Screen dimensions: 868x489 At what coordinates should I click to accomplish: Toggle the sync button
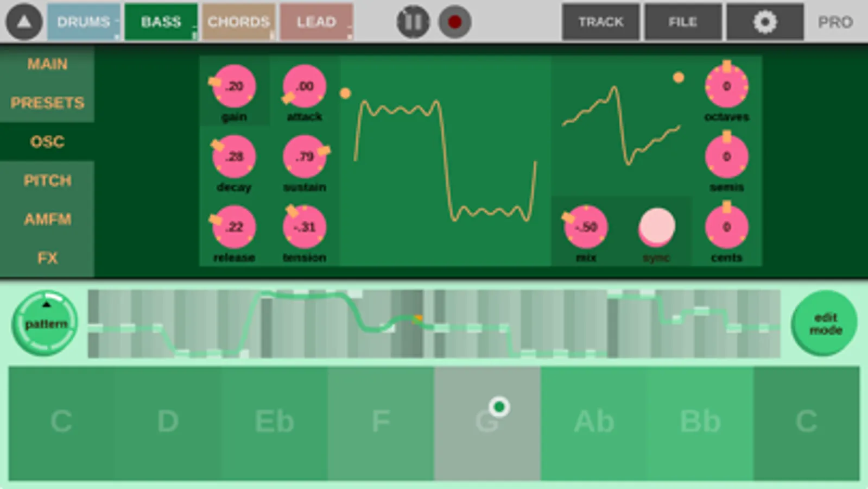pyautogui.click(x=657, y=227)
